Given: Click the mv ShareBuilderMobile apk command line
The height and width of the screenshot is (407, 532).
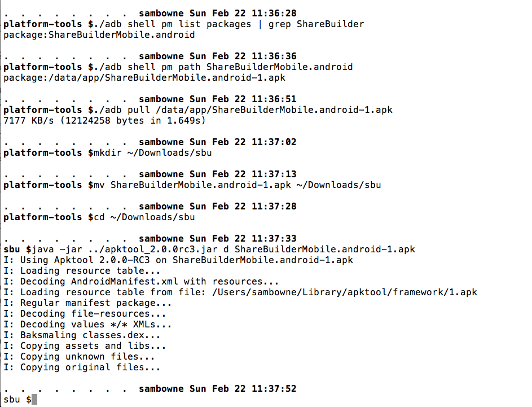Looking at the screenshot, I should (192, 185).
